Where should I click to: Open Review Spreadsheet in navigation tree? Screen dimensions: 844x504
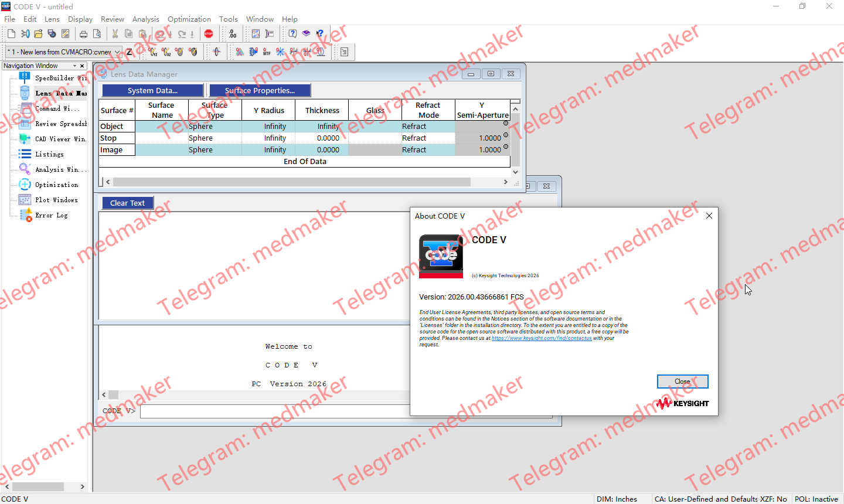[60, 124]
